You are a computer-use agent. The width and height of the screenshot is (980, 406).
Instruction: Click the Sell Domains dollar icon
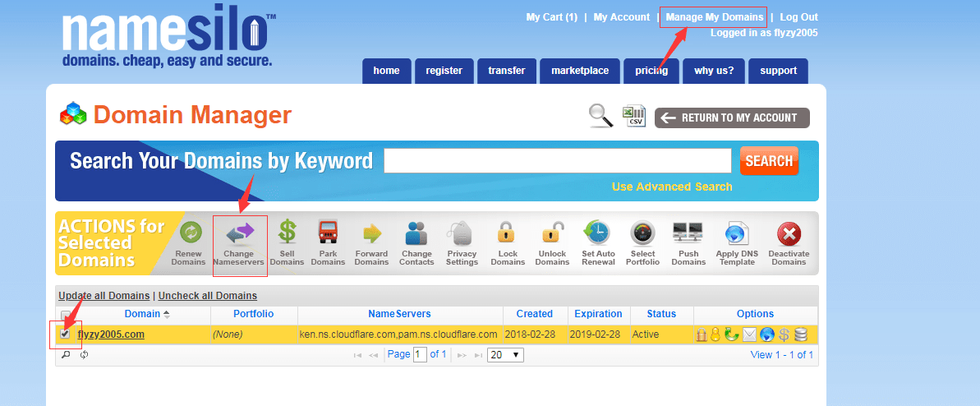(287, 233)
